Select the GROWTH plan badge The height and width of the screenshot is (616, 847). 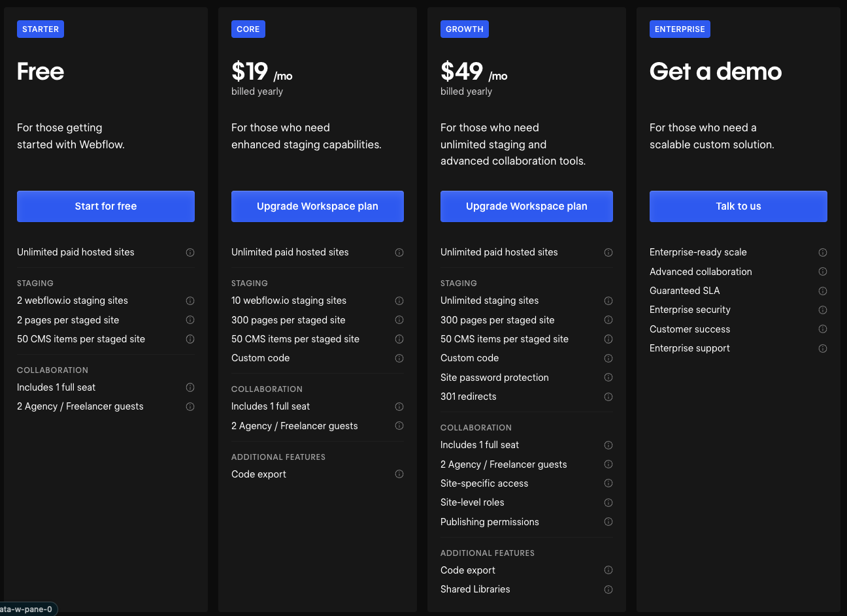point(464,29)
